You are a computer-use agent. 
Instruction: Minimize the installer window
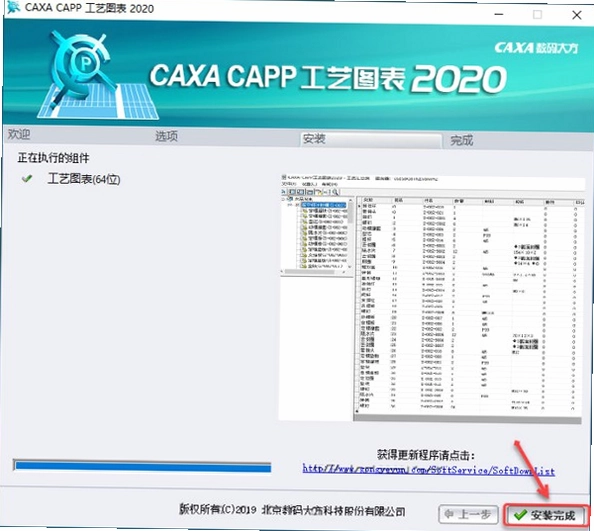pyautogui.click(x=499, y=15)
